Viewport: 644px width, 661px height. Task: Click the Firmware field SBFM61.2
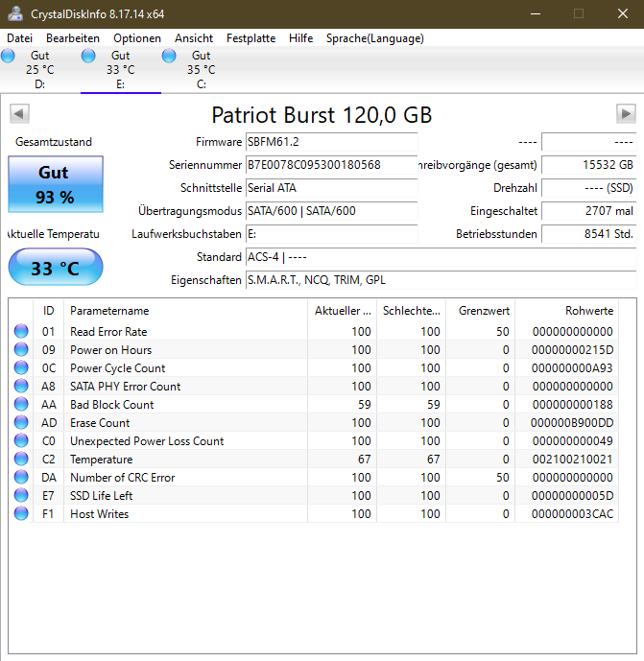(331, 142)
